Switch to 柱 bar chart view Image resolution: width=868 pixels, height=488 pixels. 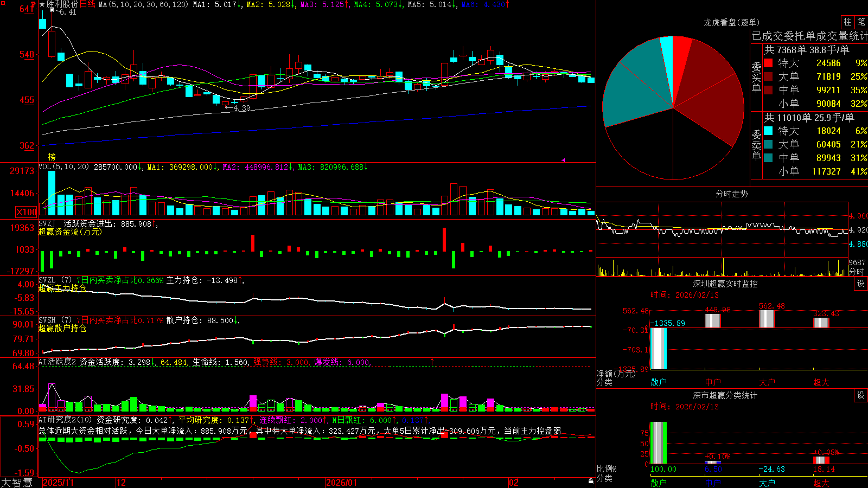pos(847,22)
